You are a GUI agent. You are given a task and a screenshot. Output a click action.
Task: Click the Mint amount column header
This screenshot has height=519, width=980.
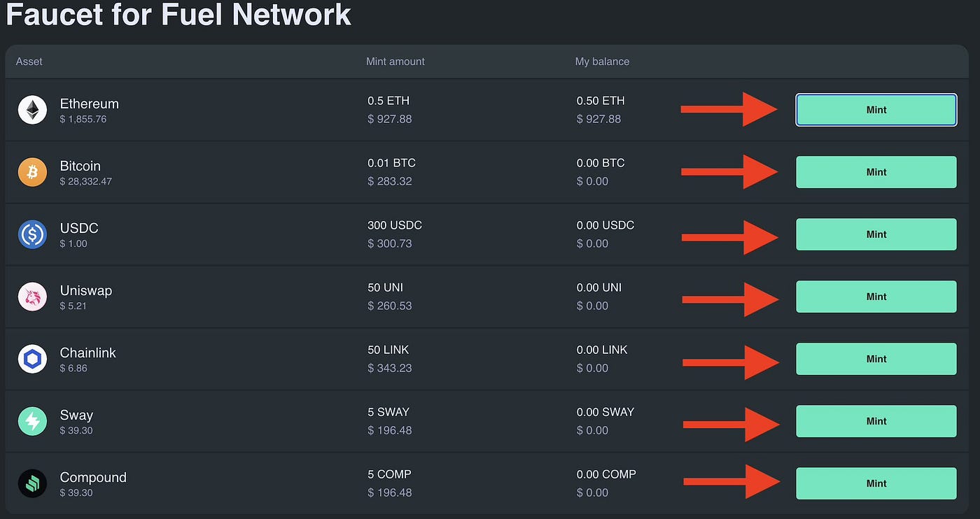[395, 62]
